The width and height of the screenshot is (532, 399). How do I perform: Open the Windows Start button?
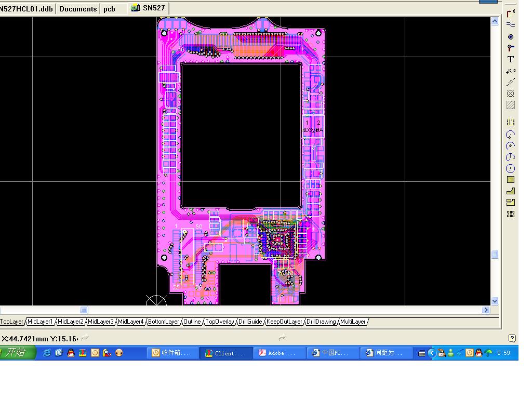pyautogui.click(x=17, y=353)
